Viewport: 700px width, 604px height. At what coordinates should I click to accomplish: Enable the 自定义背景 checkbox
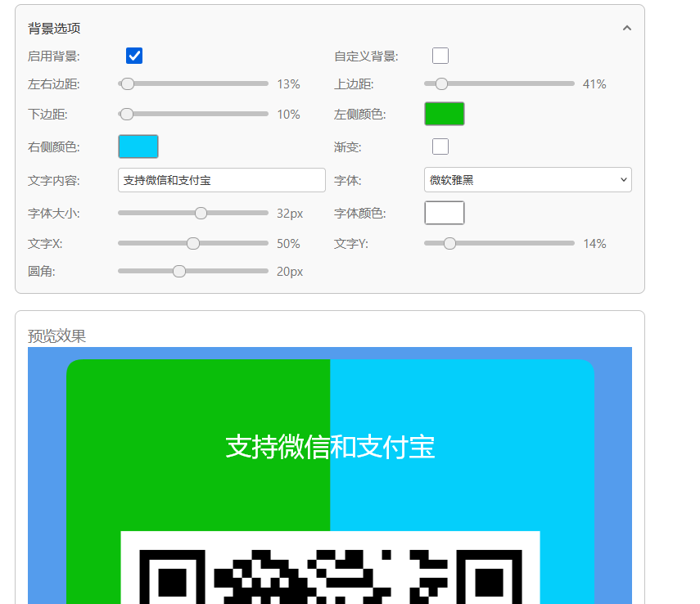pos(440,56)
